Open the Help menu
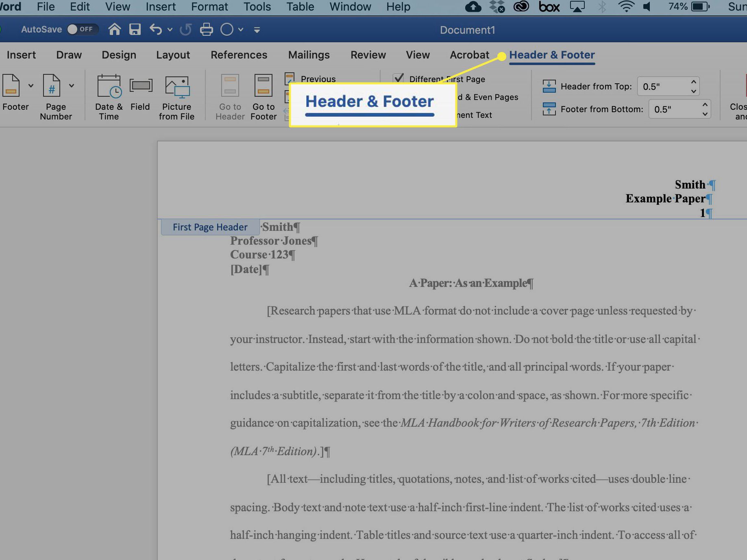The height and width of the screenshot is (560, 747). coord(399,7)
